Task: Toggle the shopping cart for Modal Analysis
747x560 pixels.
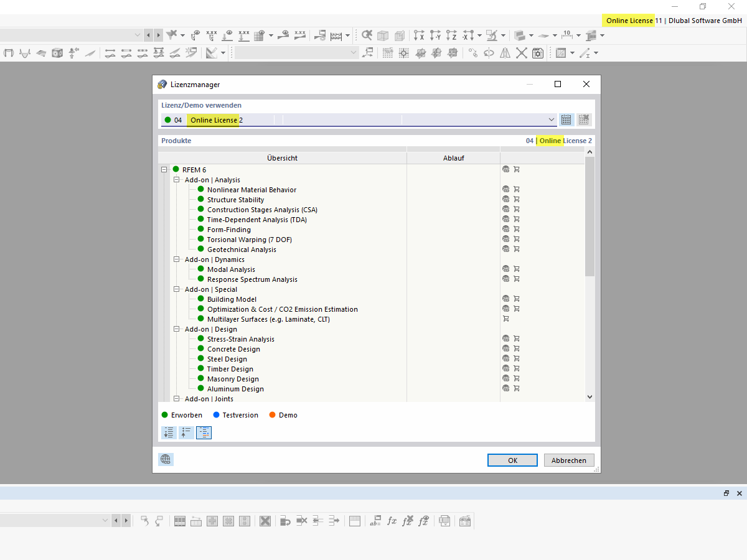Action: tap(516, 268)
